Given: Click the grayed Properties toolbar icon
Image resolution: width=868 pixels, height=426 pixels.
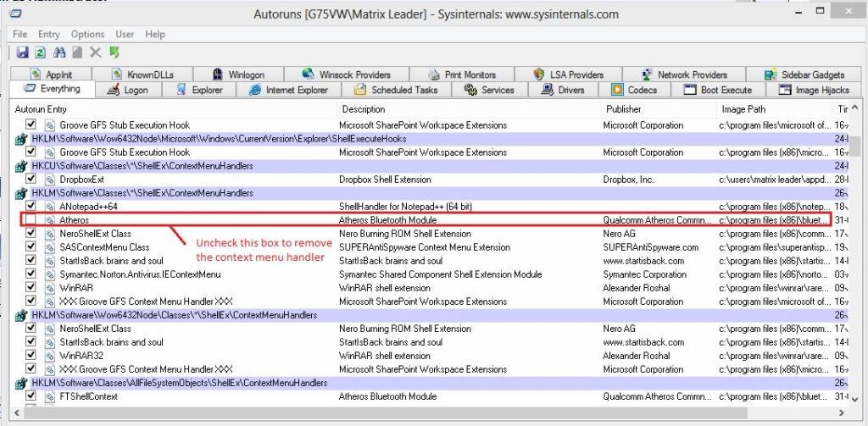Looking at the screenshot, I should click(x=77, y=53).
